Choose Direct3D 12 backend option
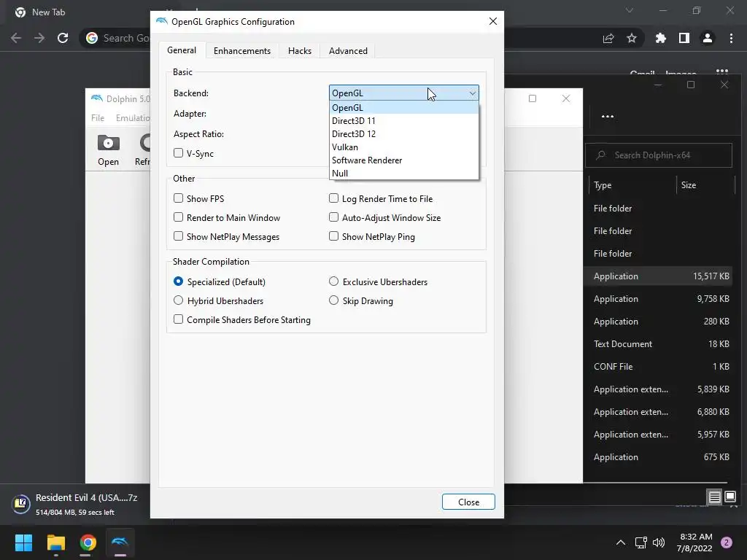Image resolution: width=747 pixels, height=560 pixels. pyautogui.click(x=403, y=134)
